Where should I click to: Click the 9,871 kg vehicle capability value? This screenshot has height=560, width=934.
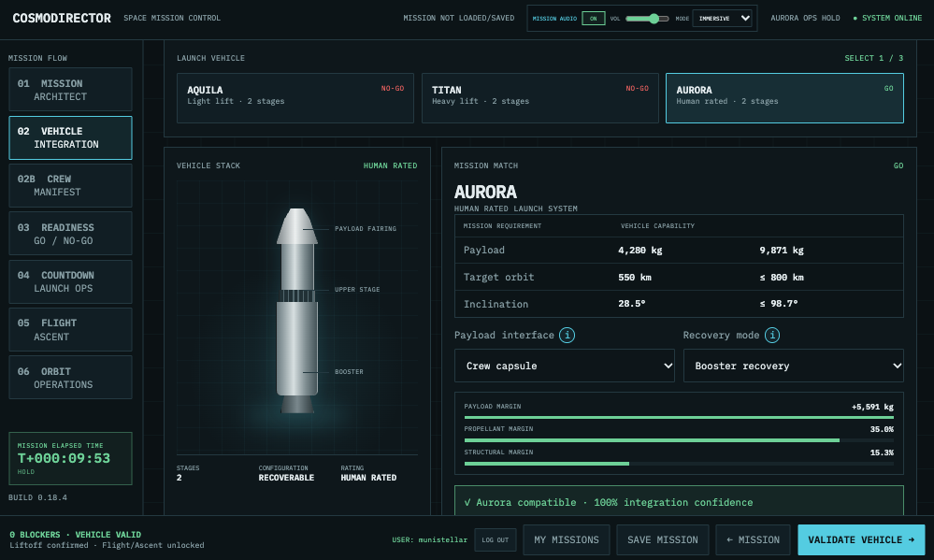pyautogui.click(x=782, y=251)
